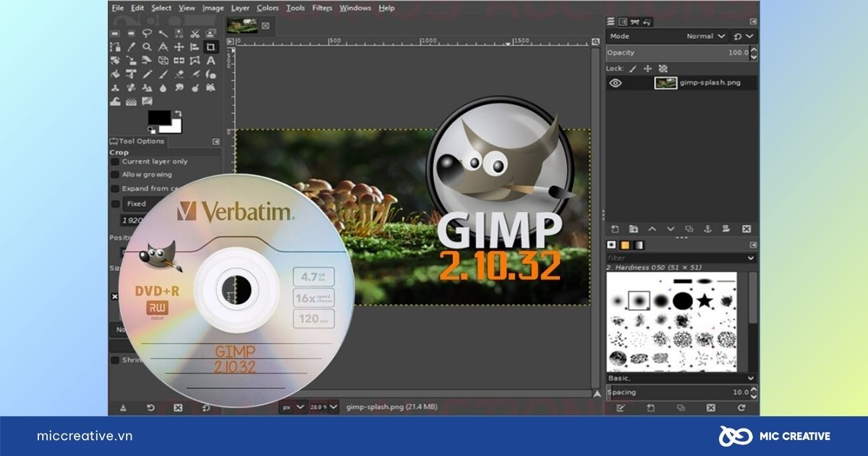Select the Flip tool
The width and height of the screenshot is (868, 456).
(179, 60)
